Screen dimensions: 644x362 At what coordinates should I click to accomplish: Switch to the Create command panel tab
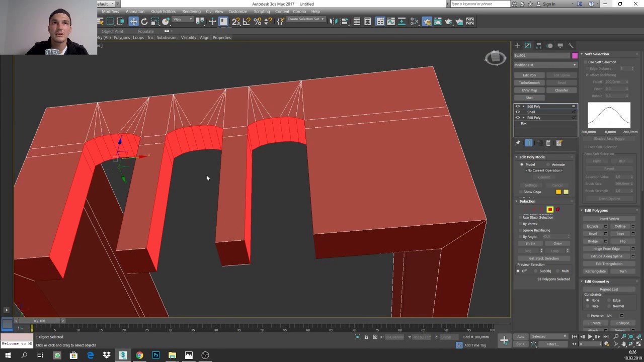click(x=517, y=46)
